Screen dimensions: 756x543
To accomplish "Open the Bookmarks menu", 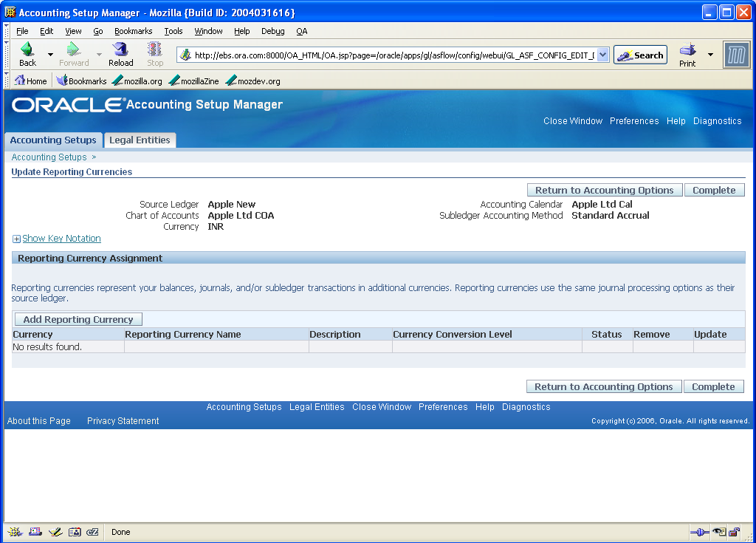I will 133,31.
